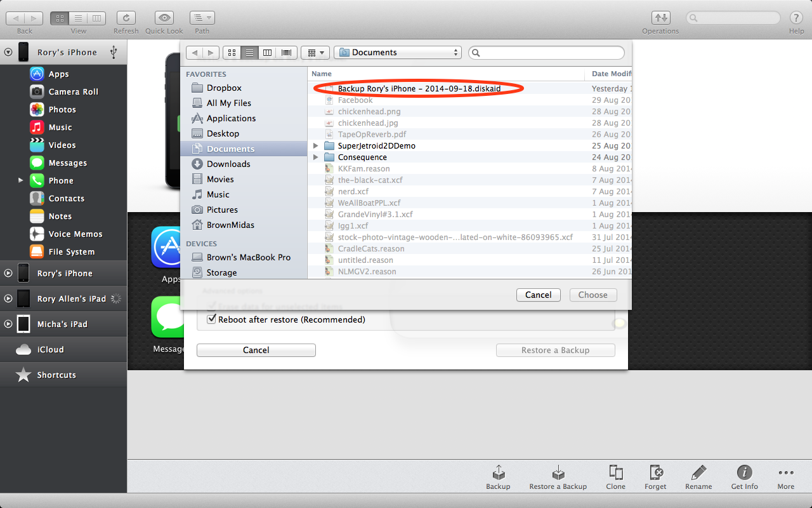Click Cancel in the restore sheet

[256, 350]
